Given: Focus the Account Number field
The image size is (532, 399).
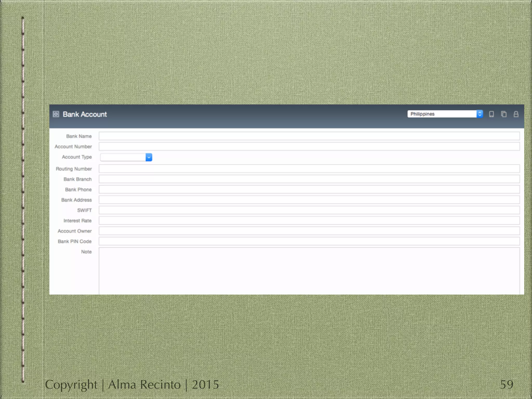Looking at the screenshot, I should tap(309, 146).
